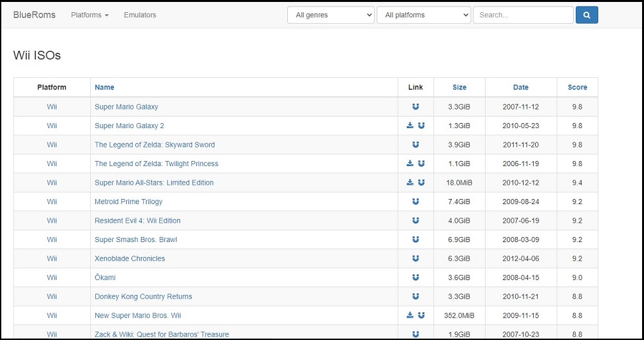Open the Emulators navigation item
The width and height of the screenshot is (644, 340).
(140, 15)
